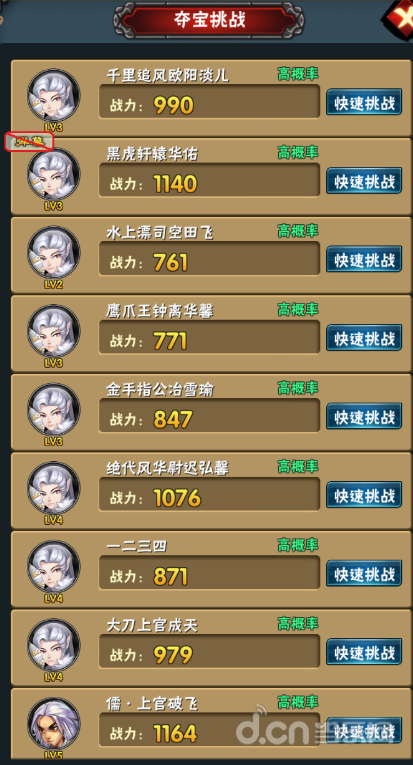Quick challenge player with 990 power

point(364,102)
